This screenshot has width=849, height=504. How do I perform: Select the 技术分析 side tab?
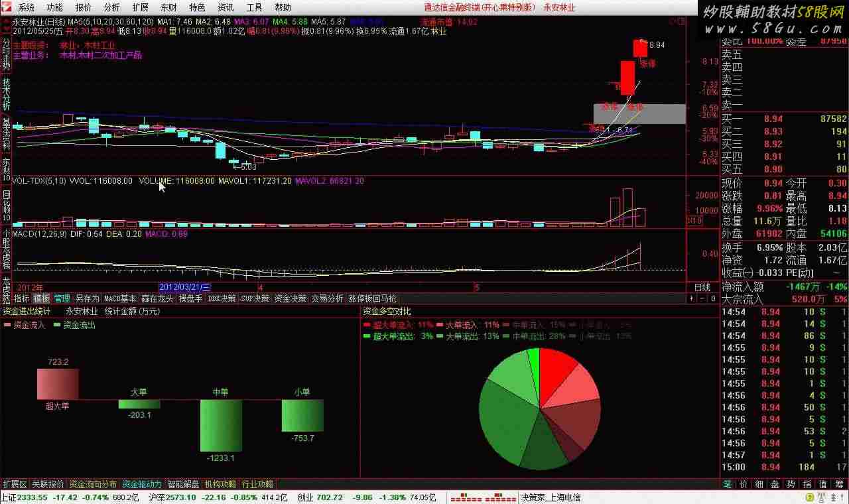[x=6, y=94]
